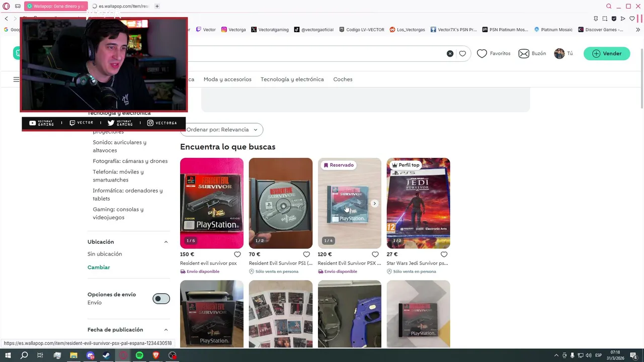Viewport: 644px width, 362px height.
Task: Click Cambiar location link
Action: coord(99,267)
